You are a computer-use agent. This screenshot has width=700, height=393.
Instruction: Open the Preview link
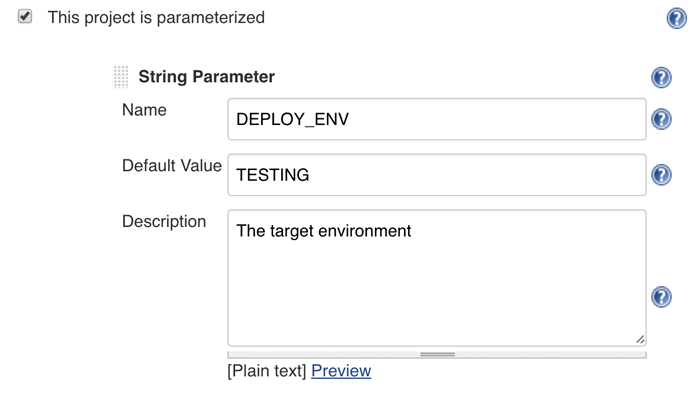[x=341, y=371]
